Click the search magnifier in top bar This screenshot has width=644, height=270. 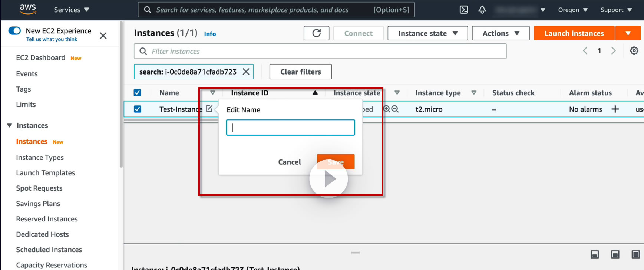click(x=148, y=10)
